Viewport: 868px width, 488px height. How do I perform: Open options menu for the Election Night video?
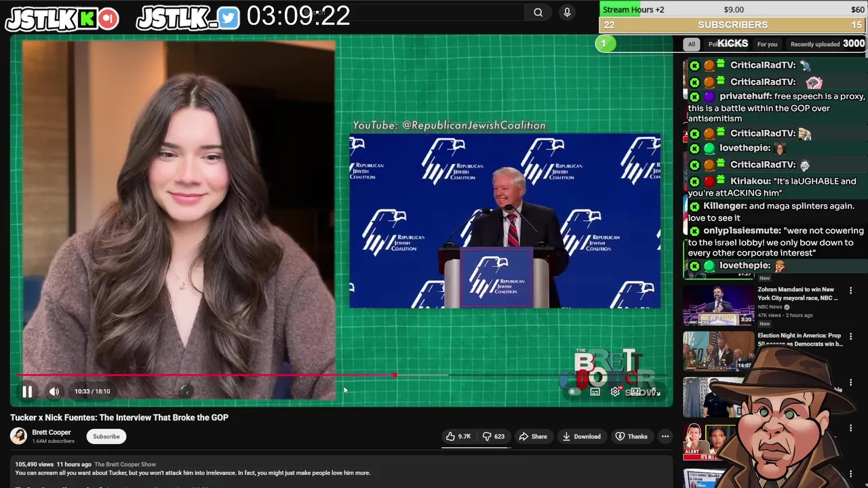[851, 336]
